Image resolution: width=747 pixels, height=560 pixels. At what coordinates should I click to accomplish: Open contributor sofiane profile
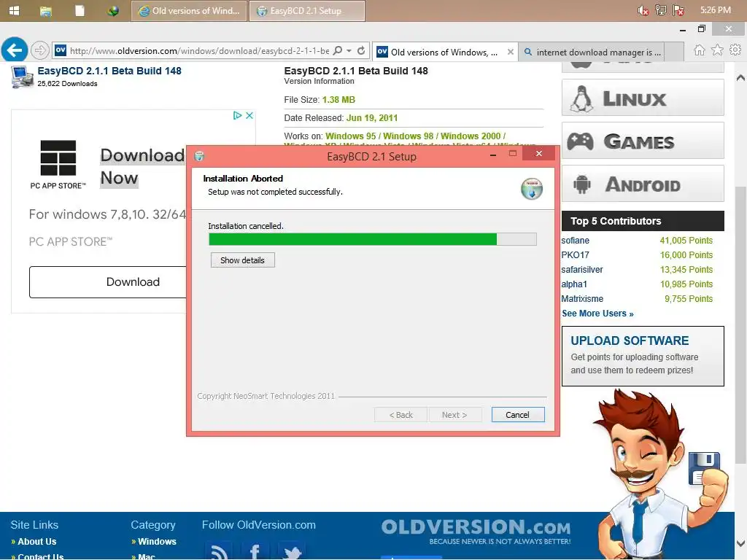pos(575,241)
